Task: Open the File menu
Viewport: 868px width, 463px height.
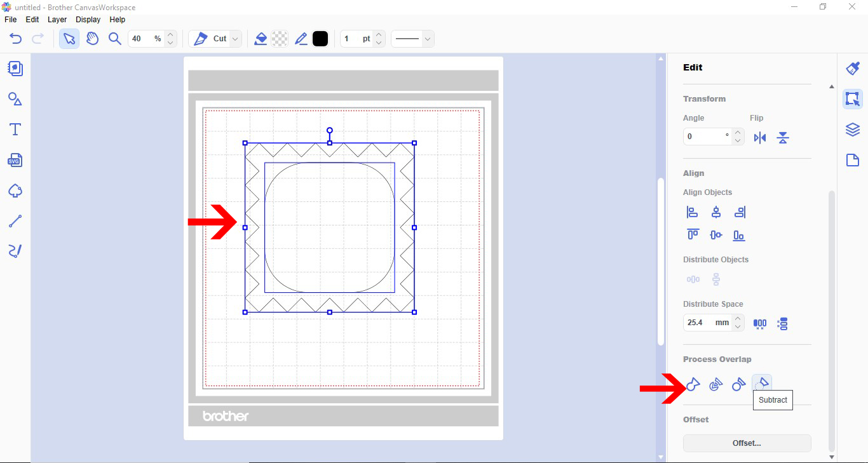Action: point(11,20)
